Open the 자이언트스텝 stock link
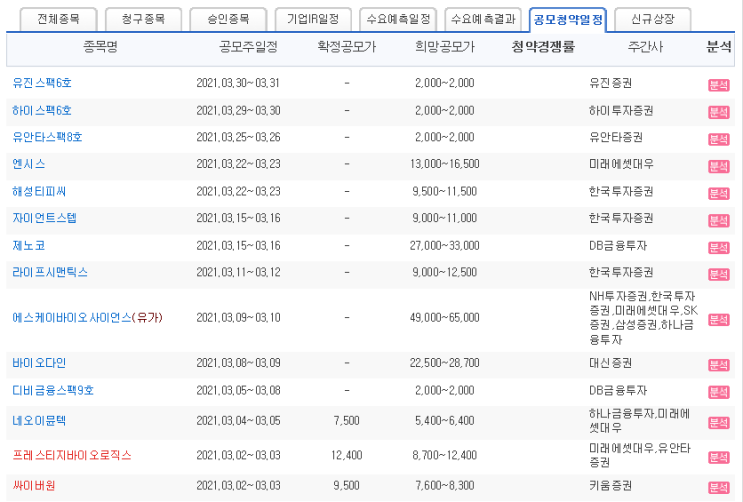 tap(45, 218)
